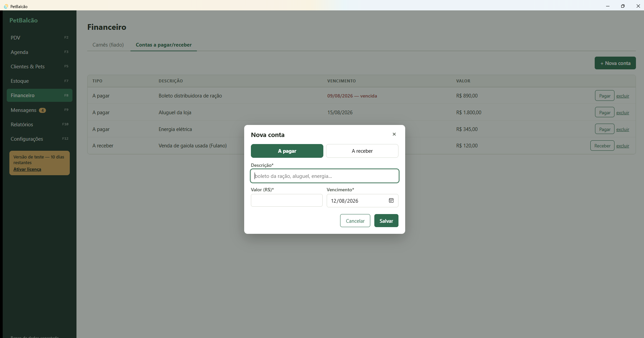
Task: Click the Ativar licença link
Action: [x=27, y=170]
